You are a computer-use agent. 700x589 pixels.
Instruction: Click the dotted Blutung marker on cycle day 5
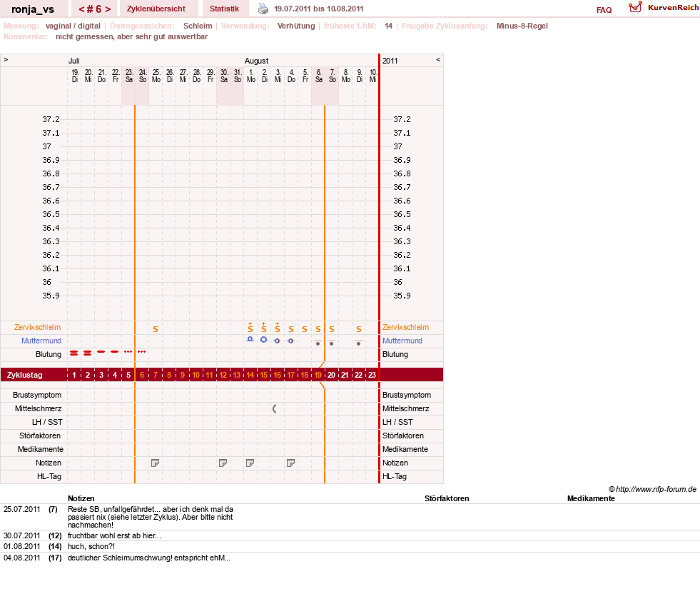click(x=128, y=352)
